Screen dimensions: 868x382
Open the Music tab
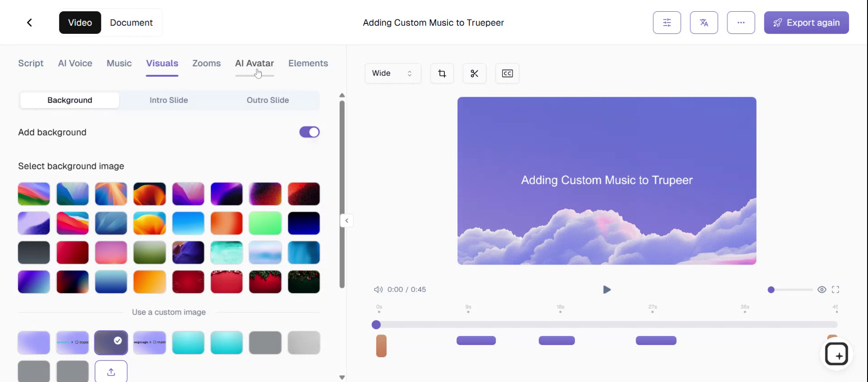[x=119, y=63]
